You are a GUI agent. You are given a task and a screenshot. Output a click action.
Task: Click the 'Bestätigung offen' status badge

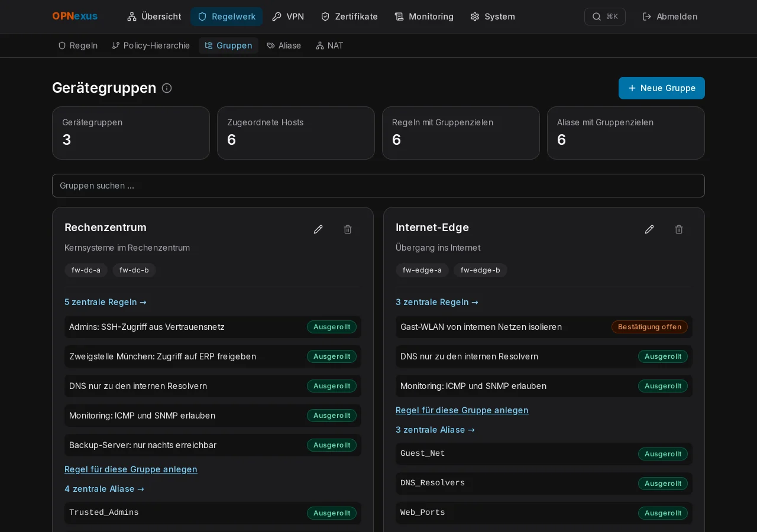(649, 327)
